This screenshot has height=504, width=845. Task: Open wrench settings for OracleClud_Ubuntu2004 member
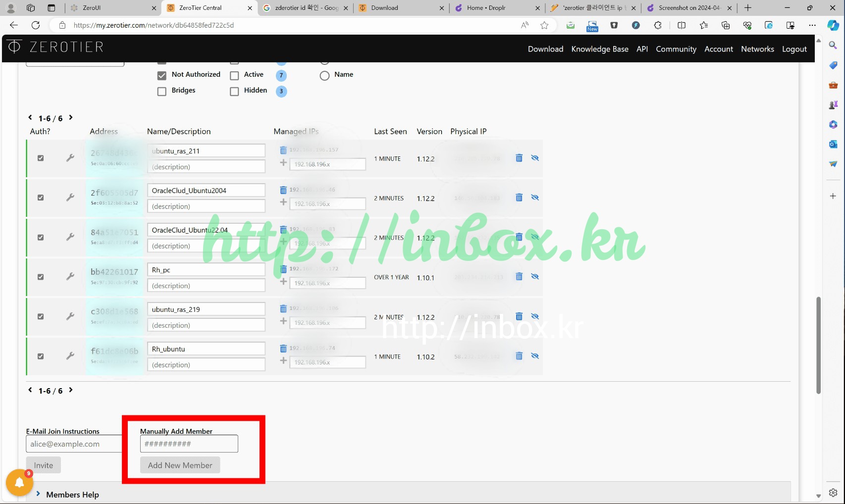pyautogui.click(x=70, y=198)
